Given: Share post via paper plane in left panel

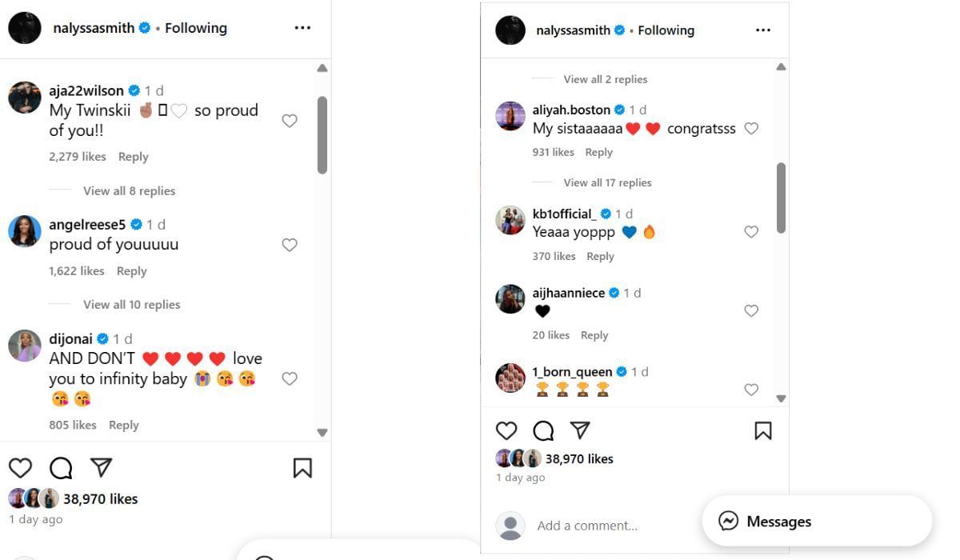Looking at the screenshot, I should [x=101, y=467].
